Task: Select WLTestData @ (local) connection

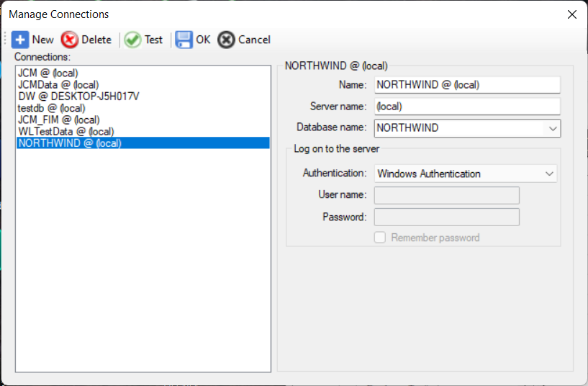Action: 66,131
